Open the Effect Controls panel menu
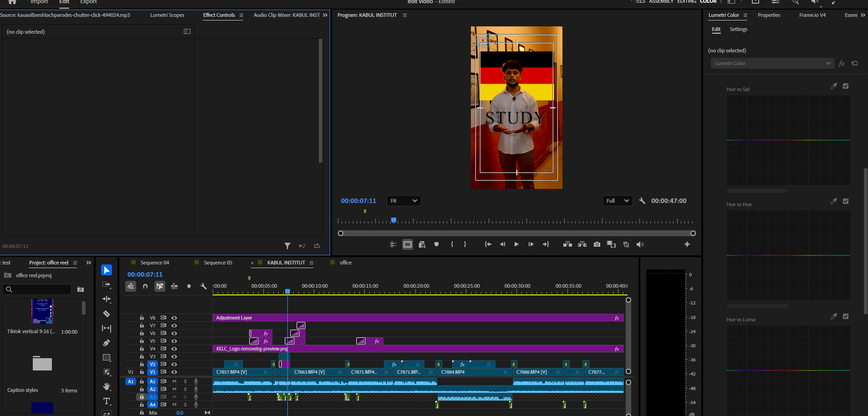Image resolution: width=868 pixels, height=416 pixels. [x=241, y=15]
